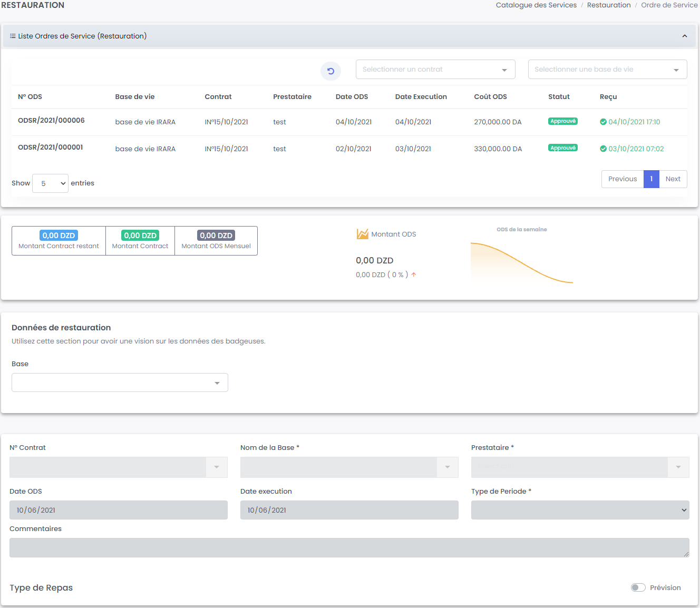The image size is (700, 608).
Task: Click the Commentaires text area
Action: (349, 547)
